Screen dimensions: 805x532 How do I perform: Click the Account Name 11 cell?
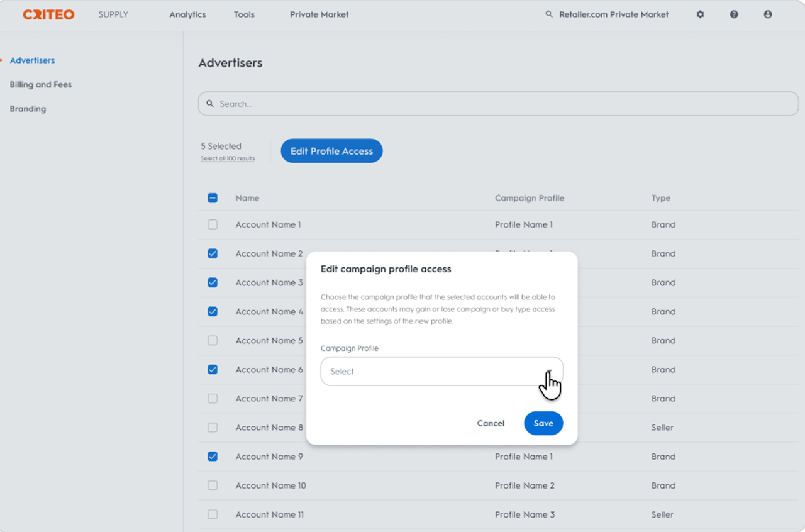point(270,514)
